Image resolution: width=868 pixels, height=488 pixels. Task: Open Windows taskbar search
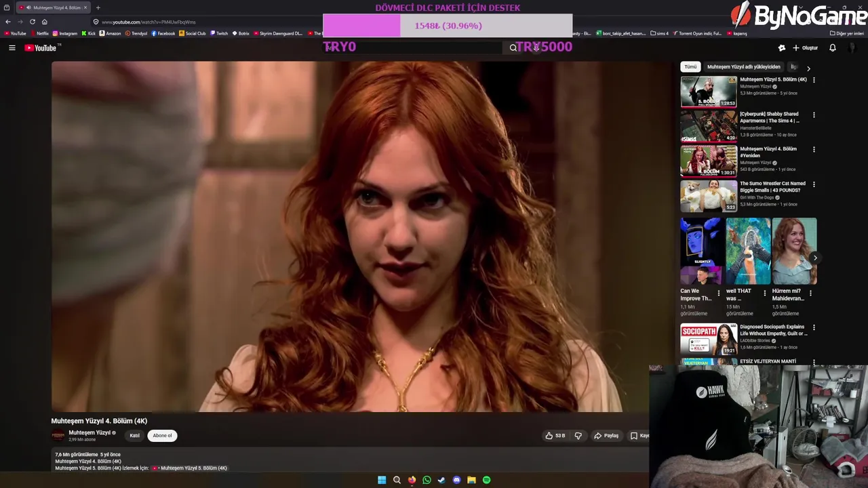click(397, 480)
